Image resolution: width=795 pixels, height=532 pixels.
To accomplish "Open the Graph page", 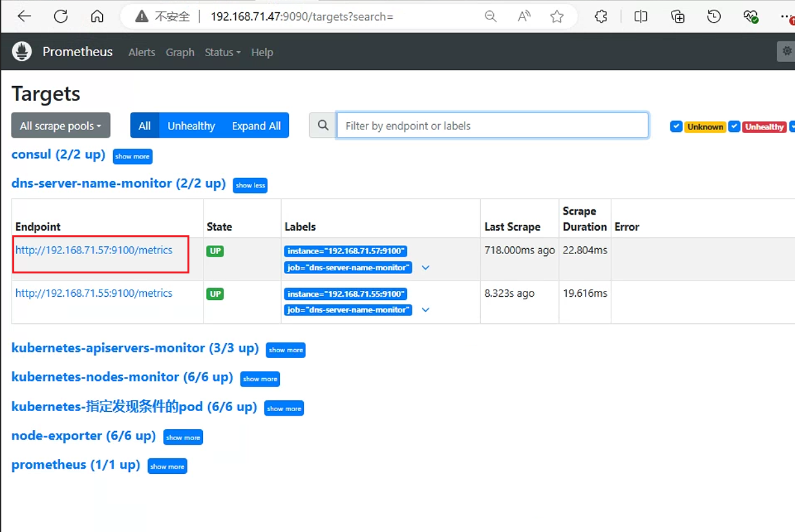I will tap(180, 52).
